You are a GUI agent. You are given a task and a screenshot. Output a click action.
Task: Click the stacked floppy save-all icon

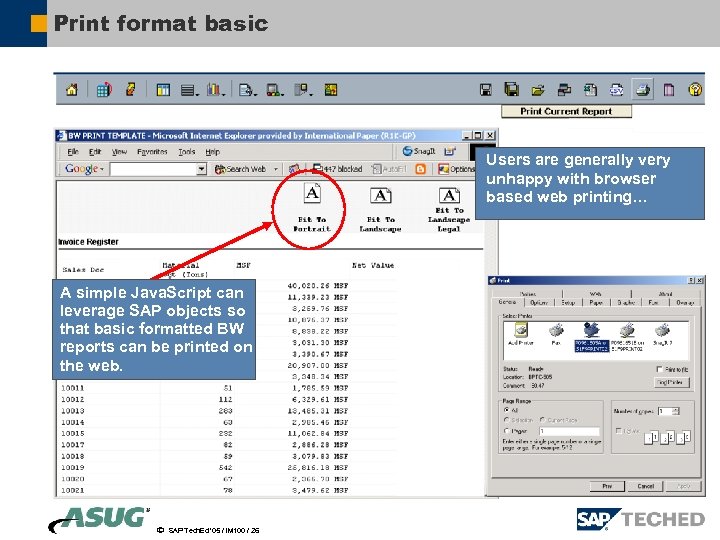[512, 89]
